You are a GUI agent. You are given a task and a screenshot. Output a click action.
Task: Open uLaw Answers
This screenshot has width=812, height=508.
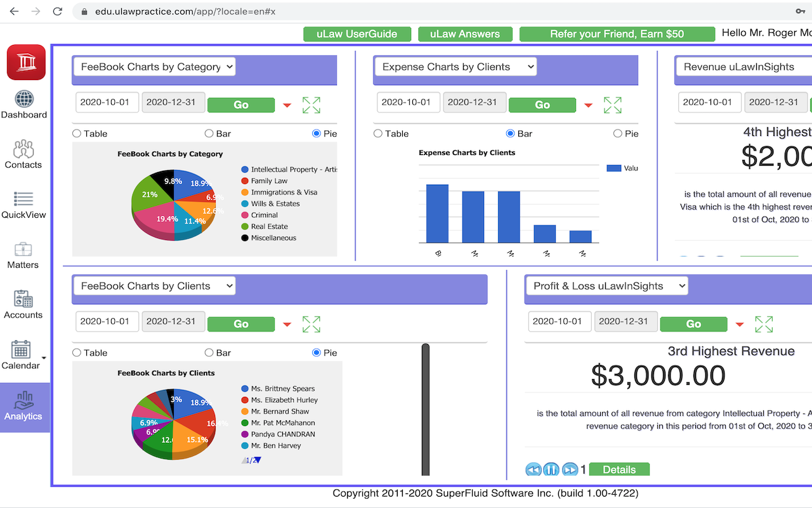pyautogui.click(x=465, y=34)
